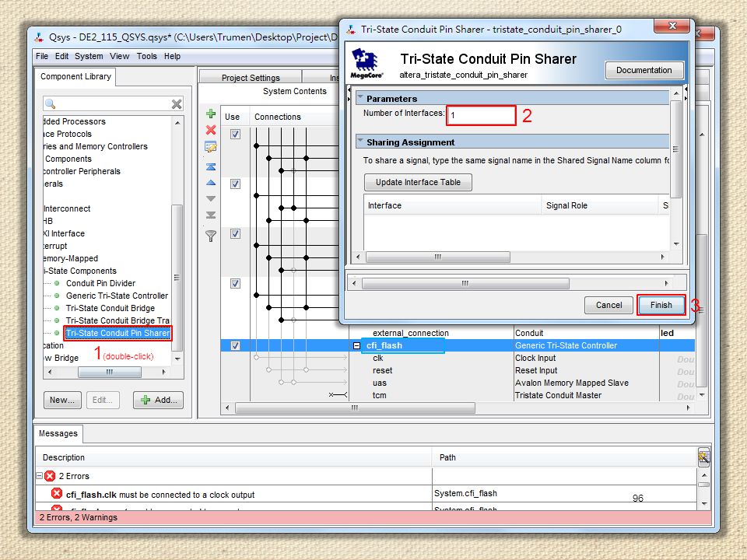Uncheck the first Use checkbox in System Contents
This screenshot has width=747, height=560.
pyautogui.click(x=235, y=135)
